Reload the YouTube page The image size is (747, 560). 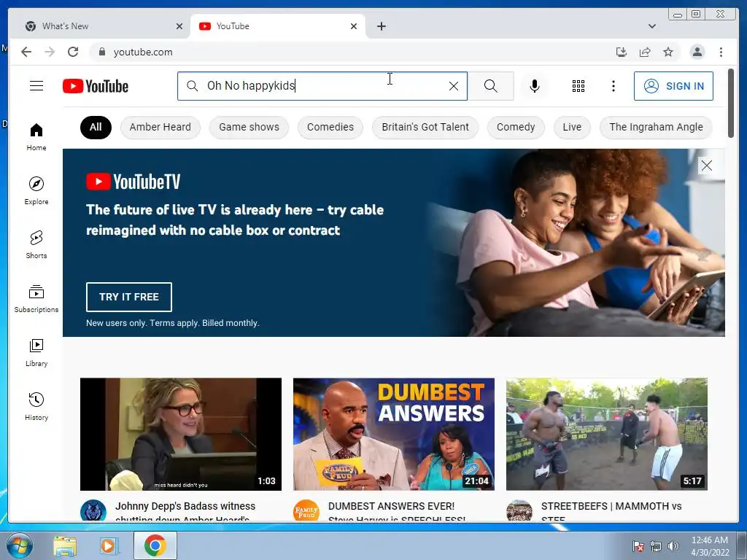pyautogui.click(x=73, y=52)
